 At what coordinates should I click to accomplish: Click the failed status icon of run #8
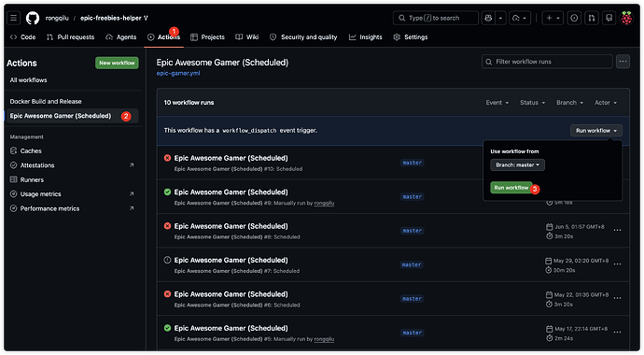(167, 226)
